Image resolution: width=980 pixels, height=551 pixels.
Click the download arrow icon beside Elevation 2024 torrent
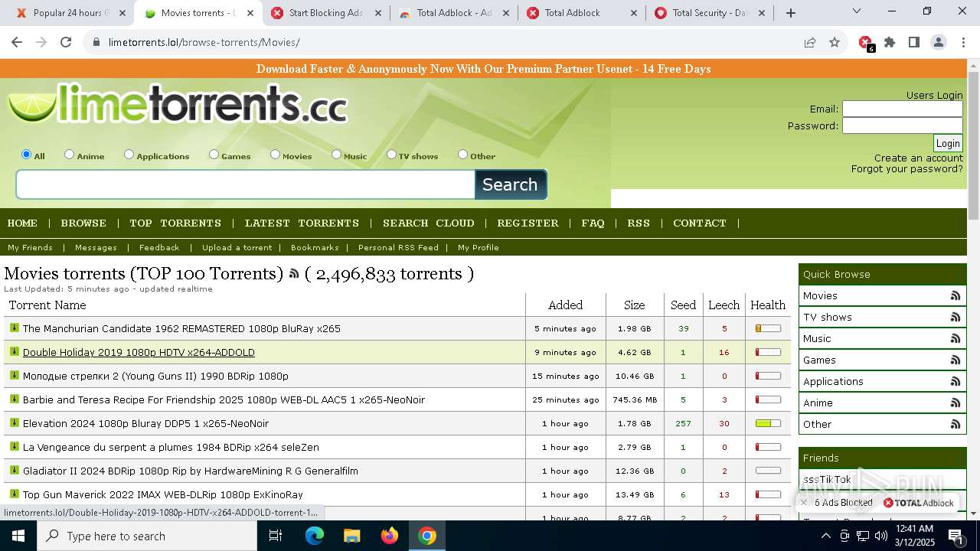[x=14, y=423]
